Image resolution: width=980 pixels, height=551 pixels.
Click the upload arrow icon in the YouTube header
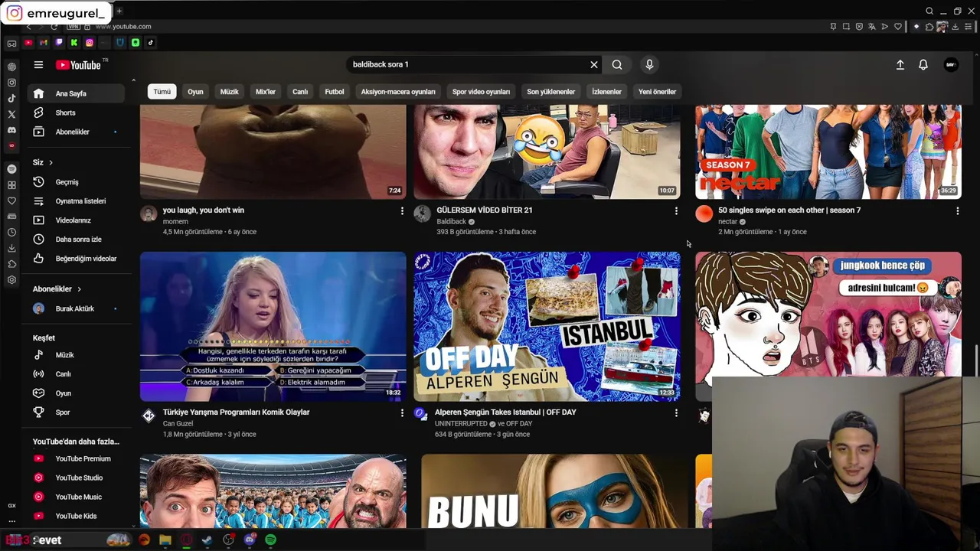900,65
